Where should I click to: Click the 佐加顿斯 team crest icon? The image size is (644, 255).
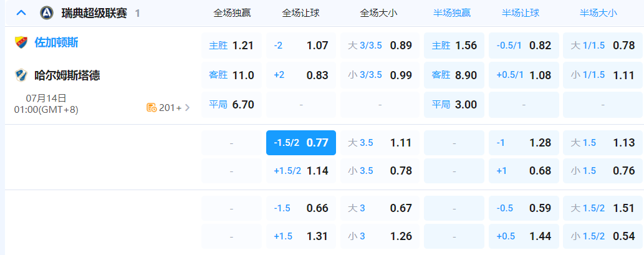[x=21, y=42]
